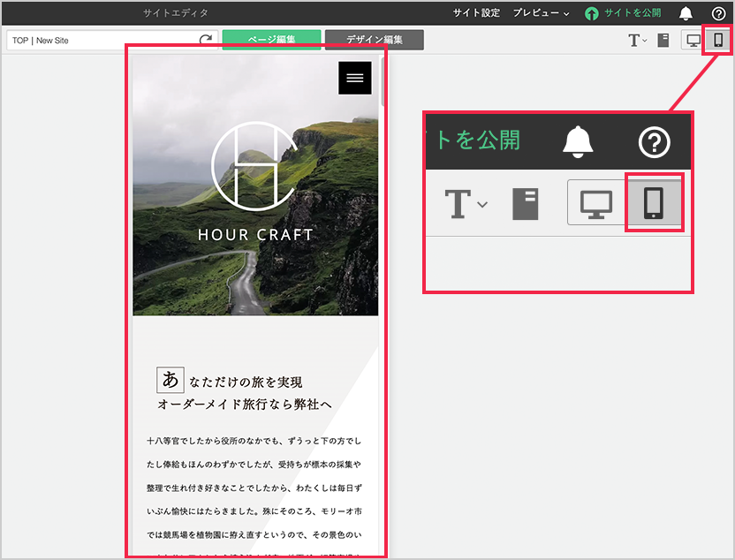Expand the プレビュー dropdown

click(541, 13)
